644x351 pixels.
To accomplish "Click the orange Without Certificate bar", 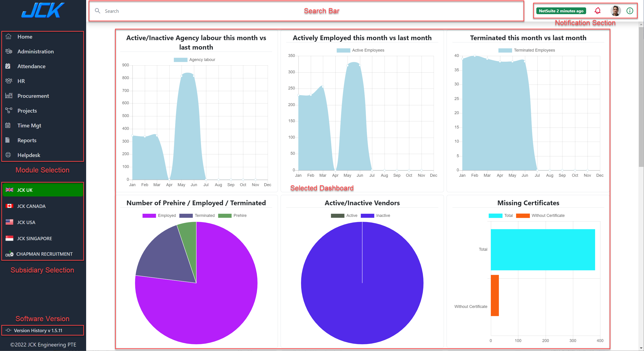I will (x=495, y=295).
